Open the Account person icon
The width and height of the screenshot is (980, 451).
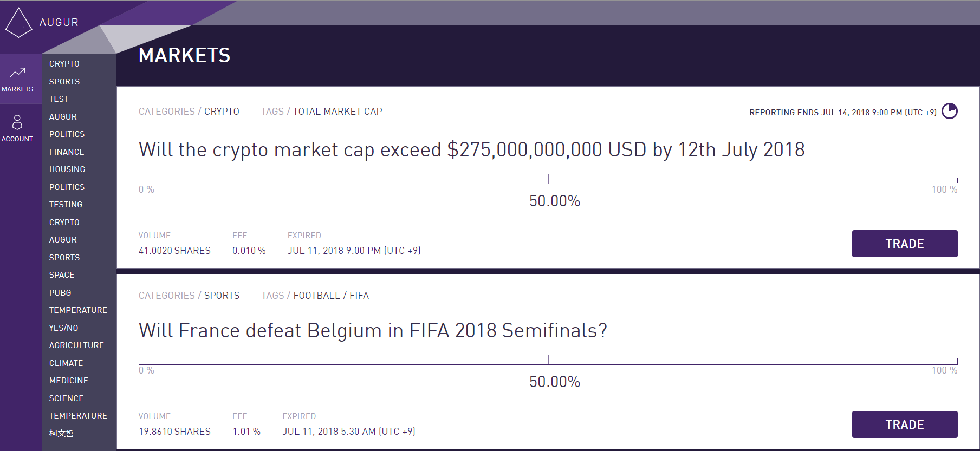(17, 122)
